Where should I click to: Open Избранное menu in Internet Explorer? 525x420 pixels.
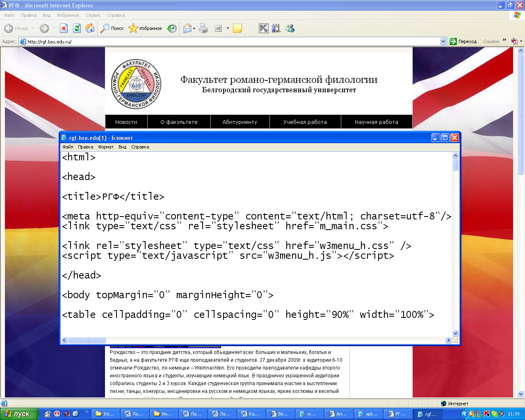tap(68, 15)
